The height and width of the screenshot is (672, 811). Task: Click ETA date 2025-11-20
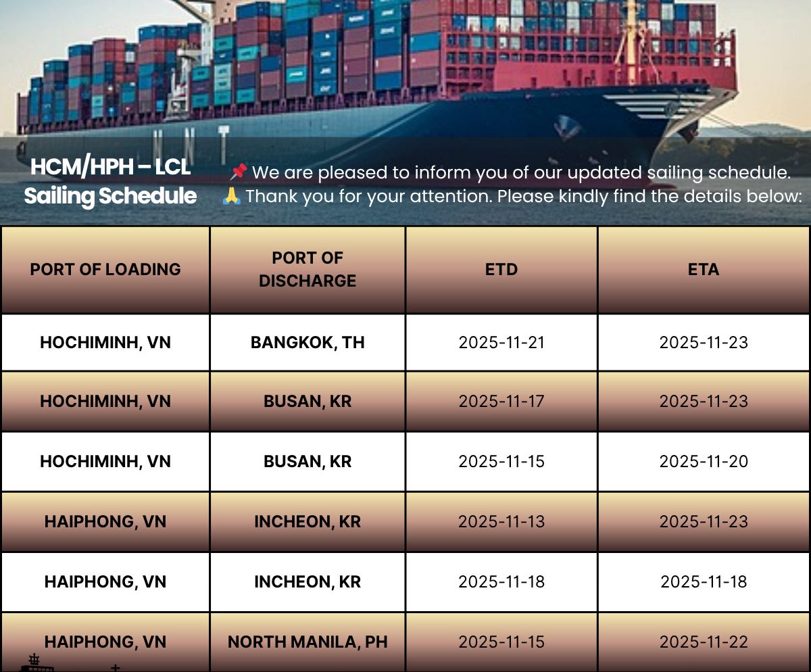coord(704,461)
